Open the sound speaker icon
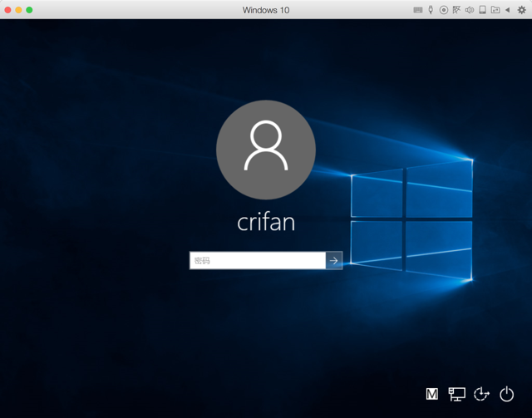The height and width of the screenshot is (418, 532). pos(470,10)
